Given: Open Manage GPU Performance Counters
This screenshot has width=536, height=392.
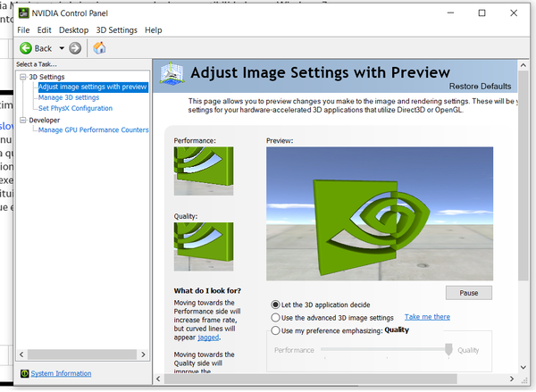Looking at the screenshot, I should pos(93,129).
